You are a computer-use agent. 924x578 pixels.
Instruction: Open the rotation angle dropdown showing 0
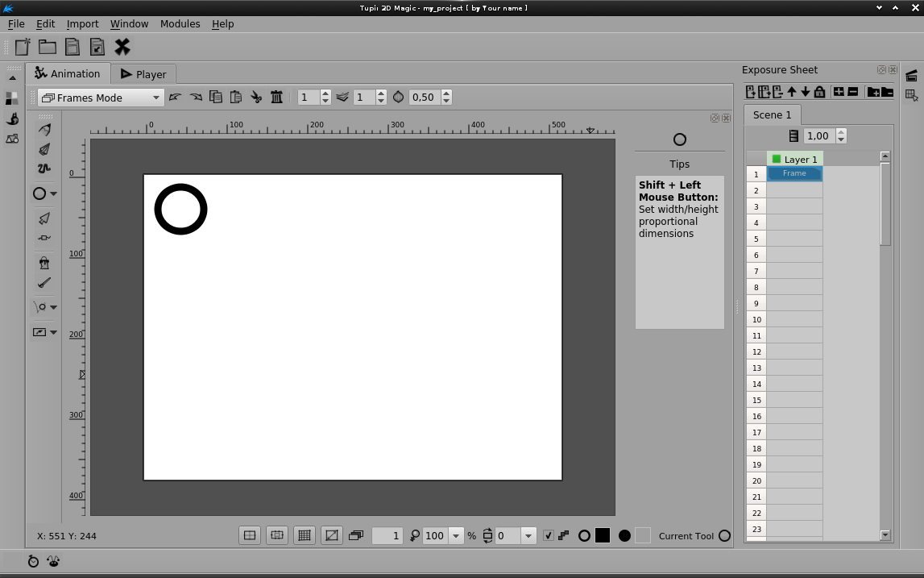[528, 535]
